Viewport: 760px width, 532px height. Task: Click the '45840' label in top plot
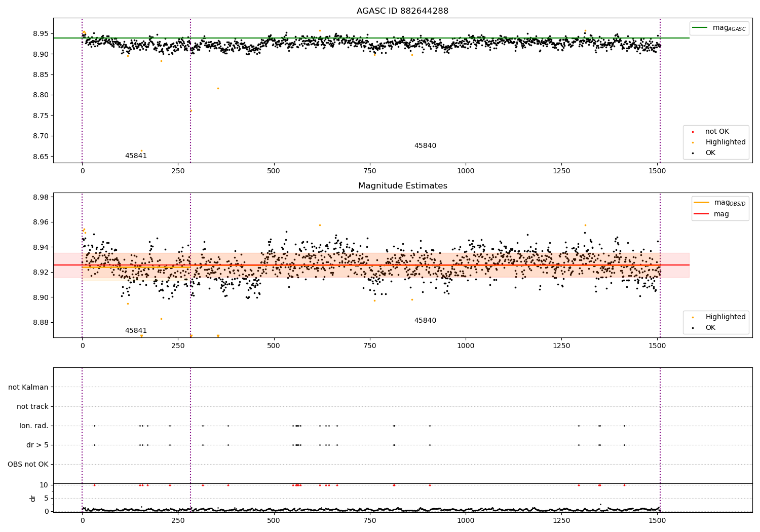(x=425, y=146)
